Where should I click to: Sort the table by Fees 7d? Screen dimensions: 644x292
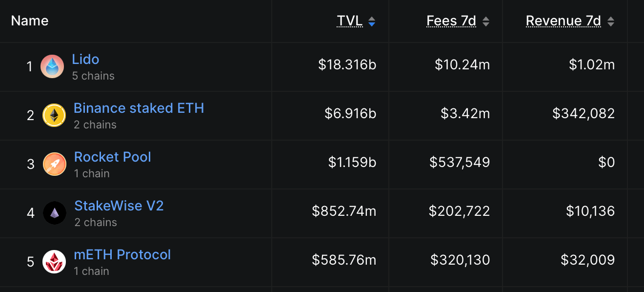(451, 21)
